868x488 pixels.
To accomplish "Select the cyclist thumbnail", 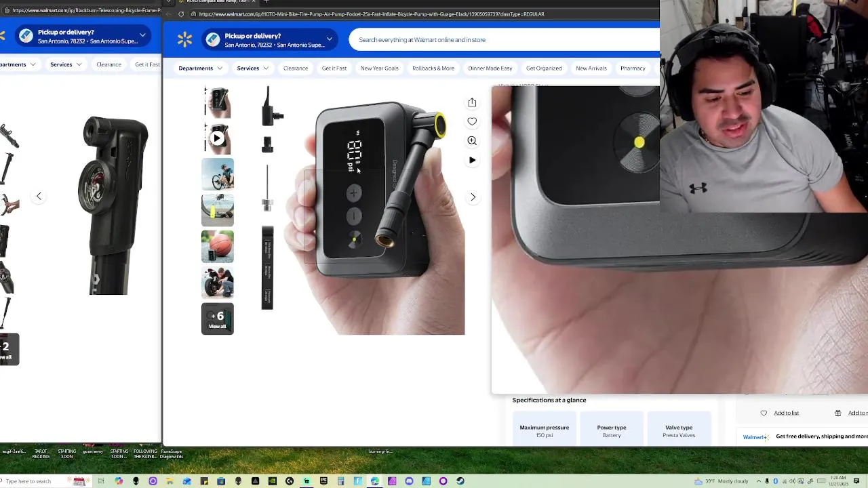I will [218, 174].
